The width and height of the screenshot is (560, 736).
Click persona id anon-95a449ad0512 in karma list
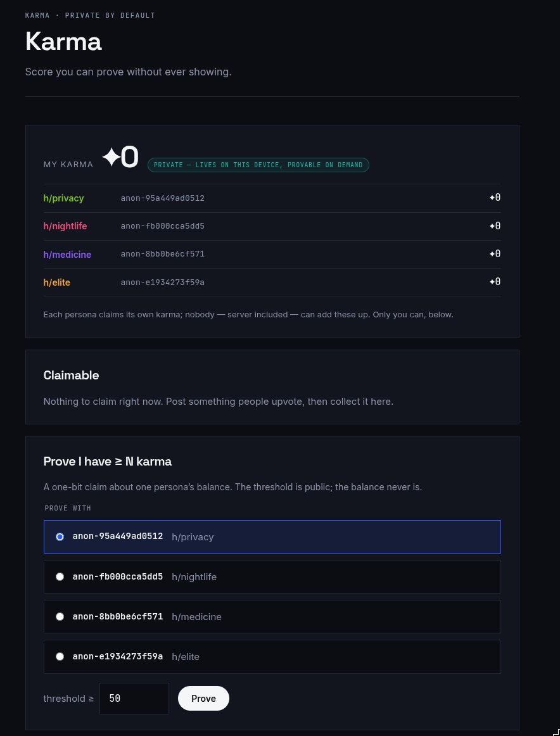[162, 198]
